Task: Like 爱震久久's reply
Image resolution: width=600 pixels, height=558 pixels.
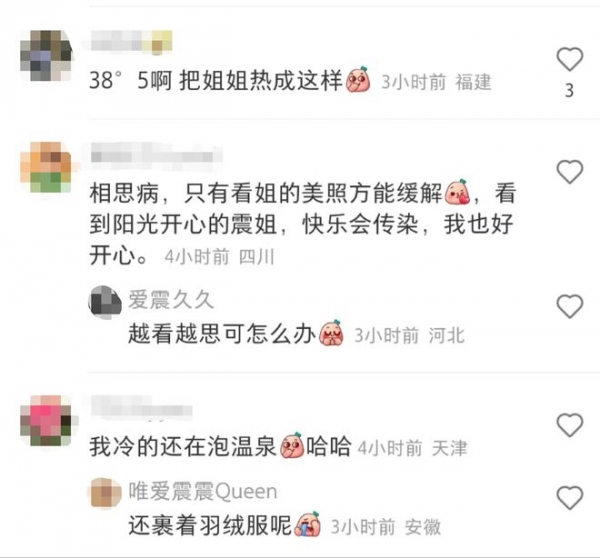Action: point(569,306)
